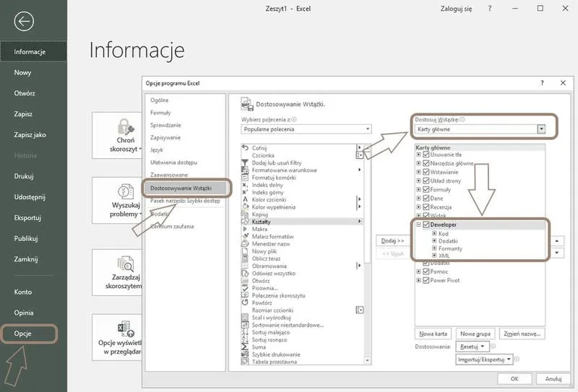Toggle the Wstawianie checkbox

(426, 172)
